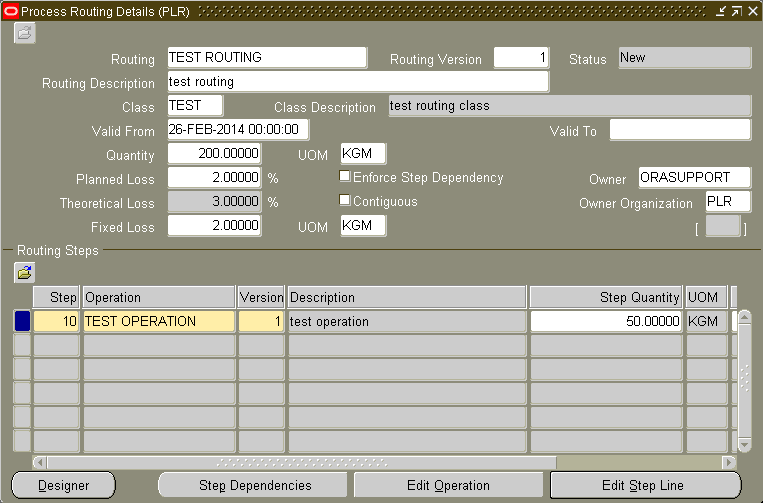763x503 pixels.
Task: Edit the Step Quantity 50.00000 cell
Action: click(x=606, y=322)
